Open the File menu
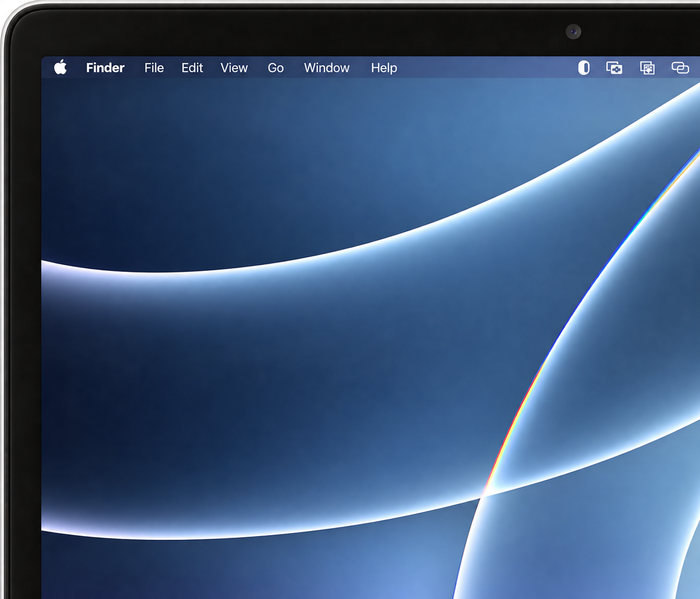This screenshot has width=700, height=599. tap(154, 68)
